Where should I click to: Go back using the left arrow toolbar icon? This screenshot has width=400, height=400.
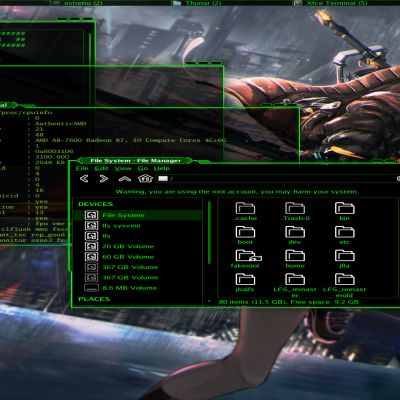tap(84, 179)
